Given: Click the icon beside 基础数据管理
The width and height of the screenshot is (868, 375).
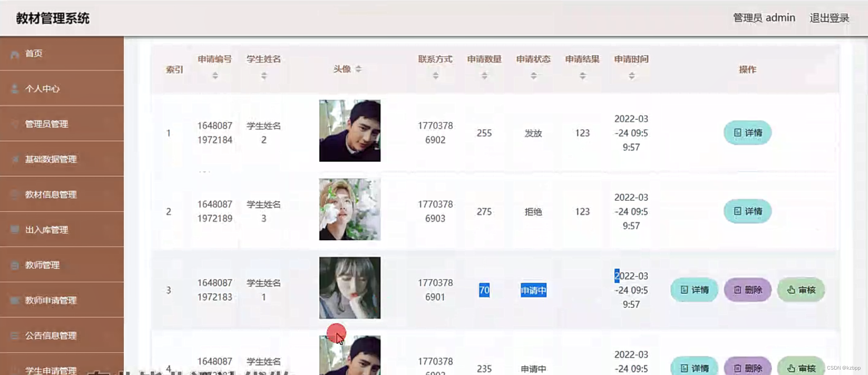Looking at the screenshot, I should click(15, 159).
